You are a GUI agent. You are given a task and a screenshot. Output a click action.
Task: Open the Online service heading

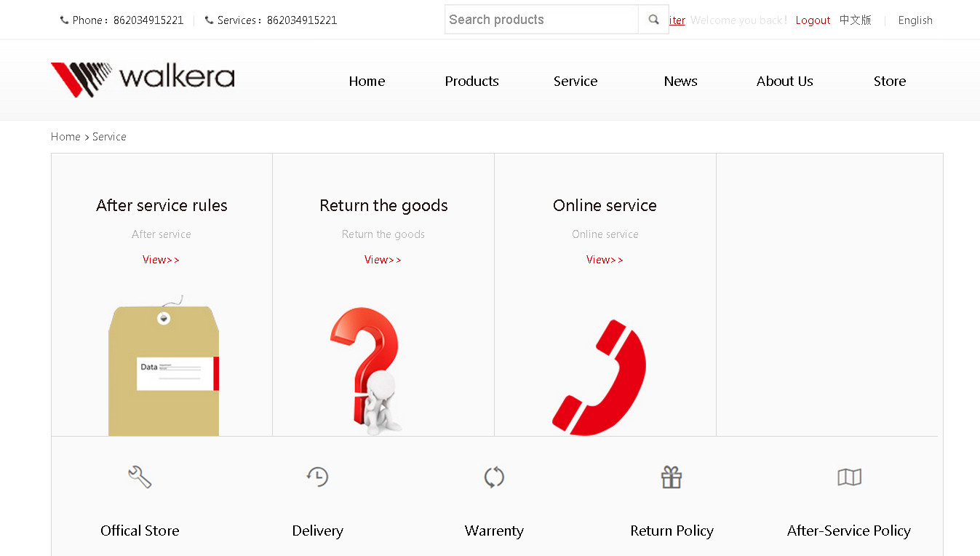click(605, 205)
